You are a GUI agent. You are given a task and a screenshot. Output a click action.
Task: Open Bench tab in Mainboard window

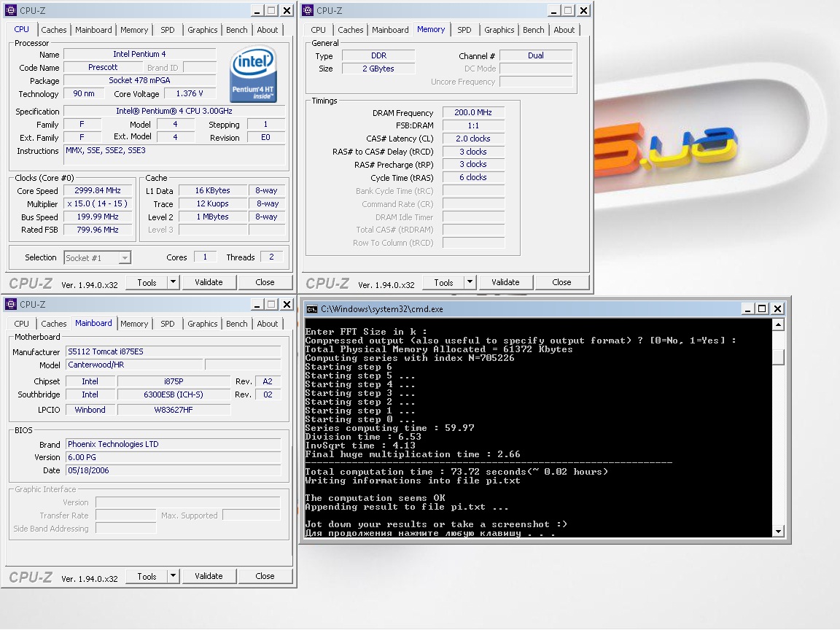point(237,324)
